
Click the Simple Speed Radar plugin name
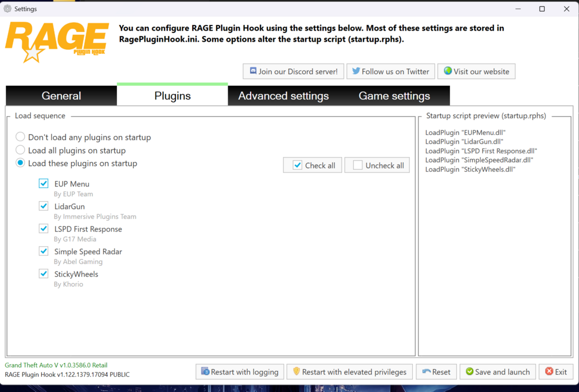[88, 251]
